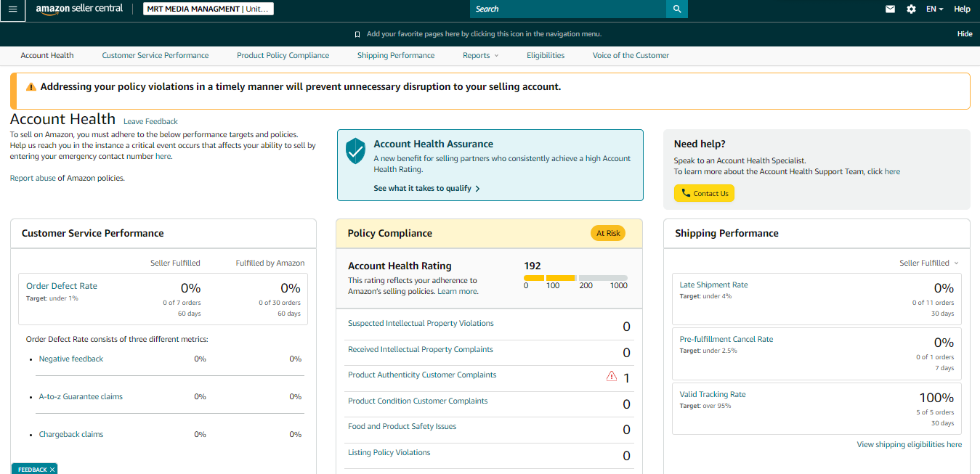
Task: Open Late Shipment Rate details
Action: pos(713,285)
